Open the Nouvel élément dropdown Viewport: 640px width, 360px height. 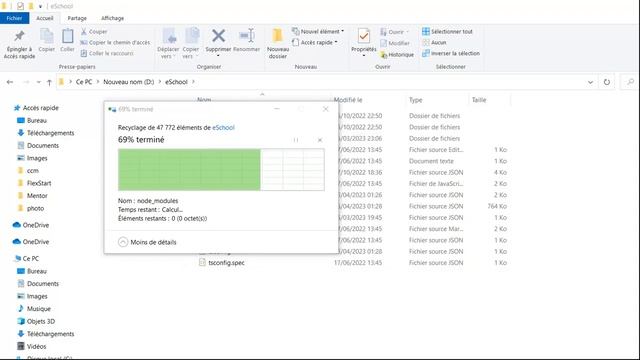318,31
